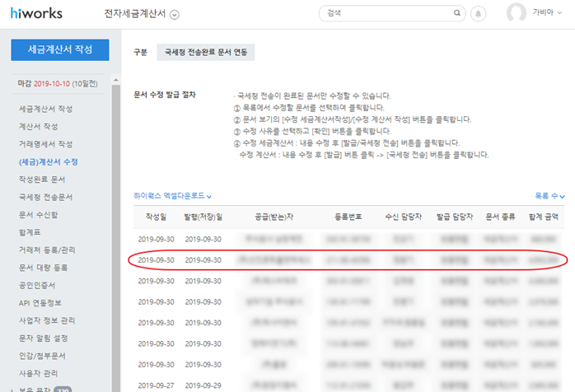Select the row dated 2019-09-27
575x392 pixels.
348,385
